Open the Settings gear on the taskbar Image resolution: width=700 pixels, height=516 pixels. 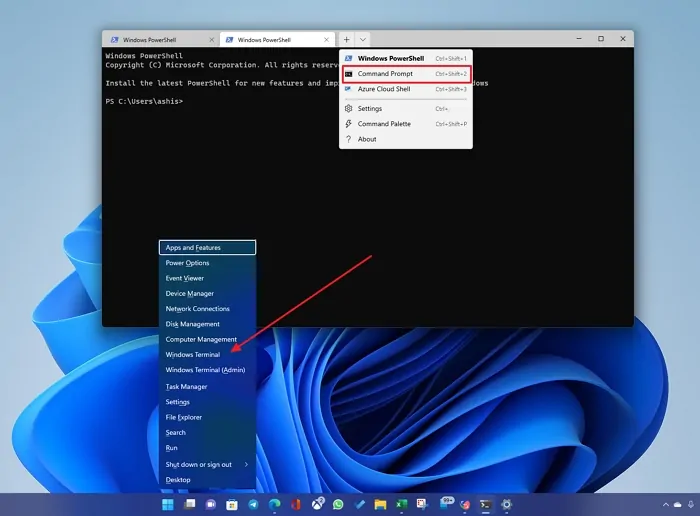[x=506, y=504]
